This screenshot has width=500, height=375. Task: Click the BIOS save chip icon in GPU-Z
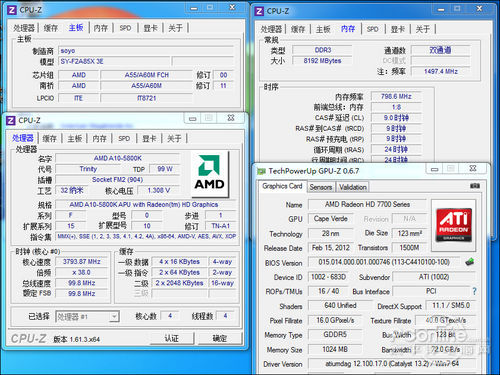470,262
